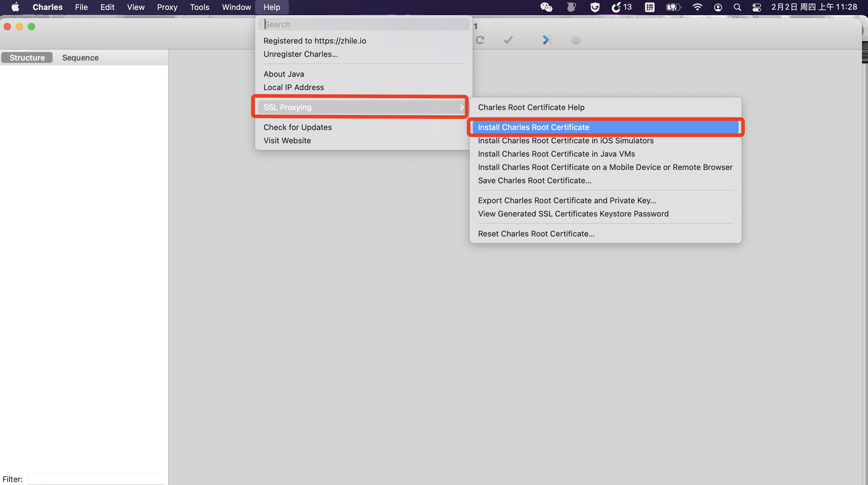Image resolution: width=868 pixels, height=485 pixels.
Task: Open the Wi-Fi status icon
Action: pyautogui.click(x=697, y=7)
